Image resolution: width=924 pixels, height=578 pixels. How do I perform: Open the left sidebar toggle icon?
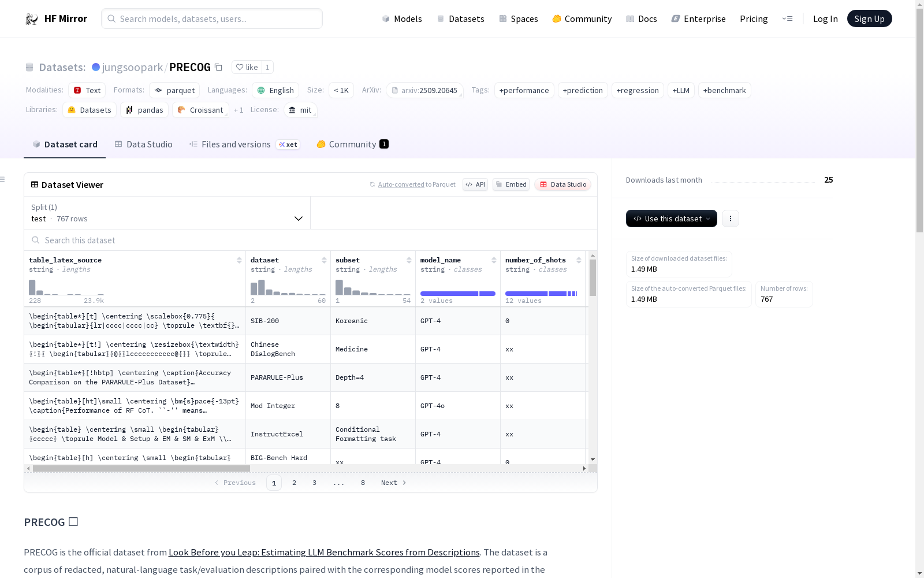pyautogui.click(x=2, y=179)
